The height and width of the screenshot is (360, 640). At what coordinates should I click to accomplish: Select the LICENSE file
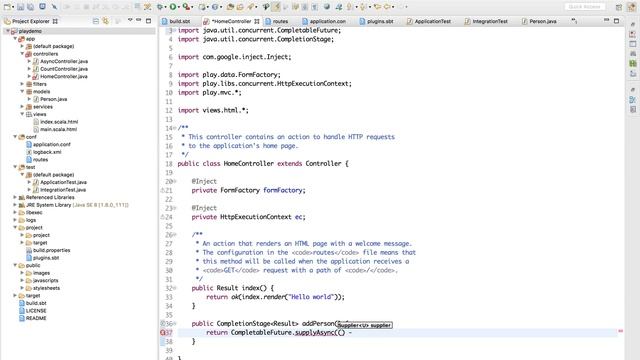click(36, 311)
